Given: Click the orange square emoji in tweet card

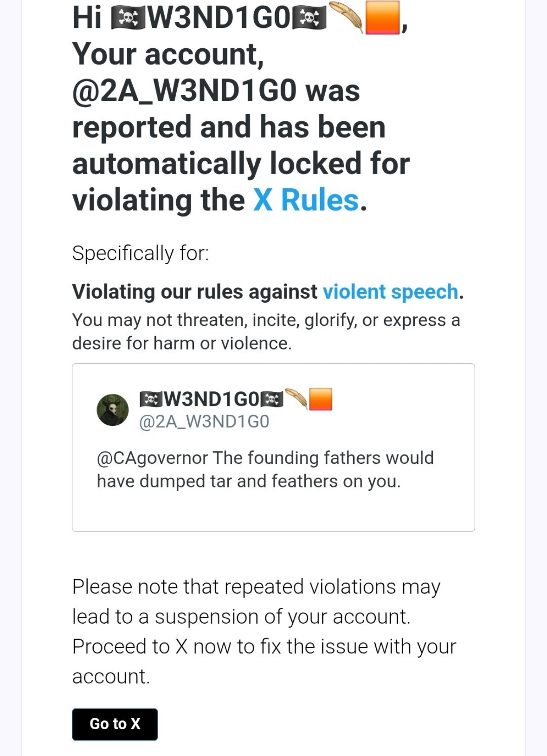Looking at the screenshot, I should click(x=321, y=399).
